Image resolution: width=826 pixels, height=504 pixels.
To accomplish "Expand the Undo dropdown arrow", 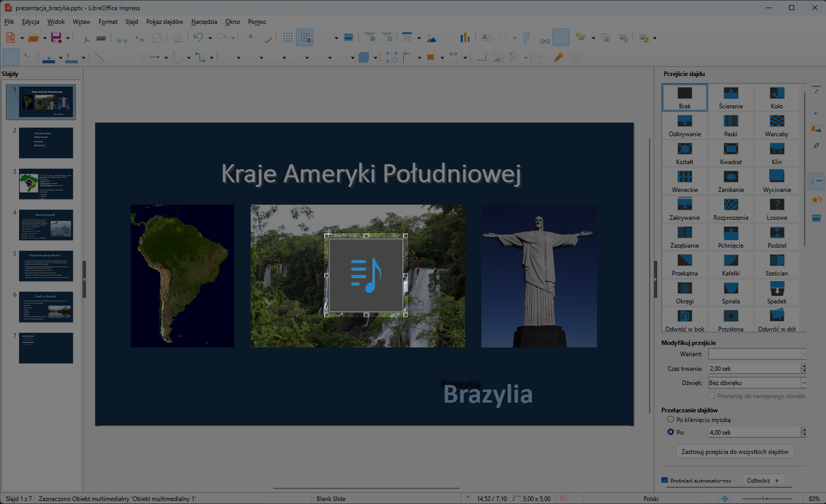I will click(210, 38).
